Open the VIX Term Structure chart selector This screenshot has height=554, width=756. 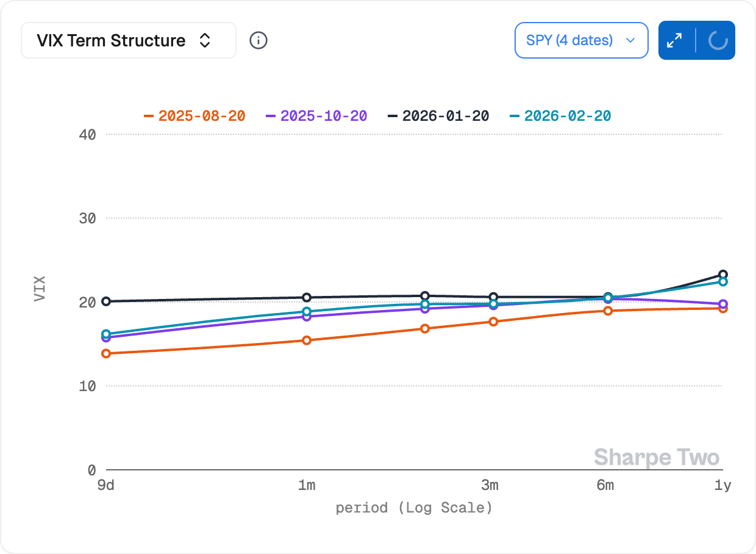(128, 41)
